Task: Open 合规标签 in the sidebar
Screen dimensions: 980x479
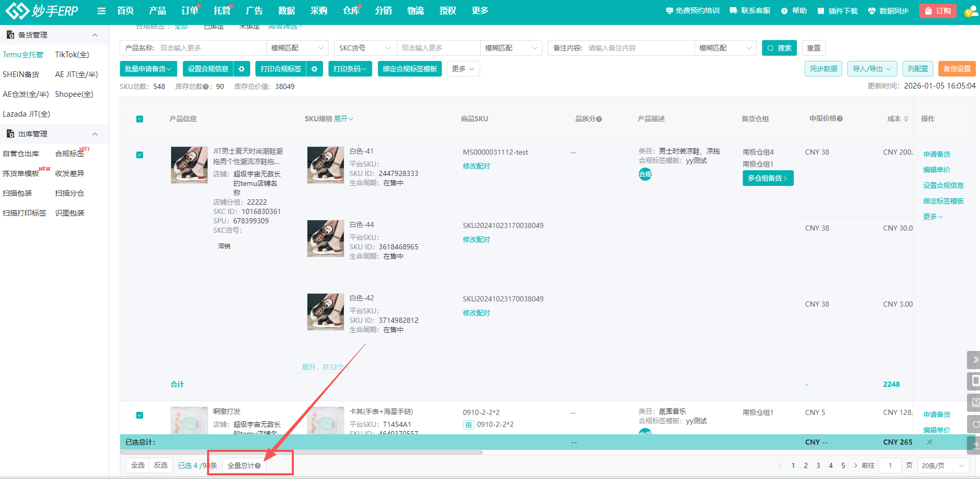Action: (x=70, y=154)
